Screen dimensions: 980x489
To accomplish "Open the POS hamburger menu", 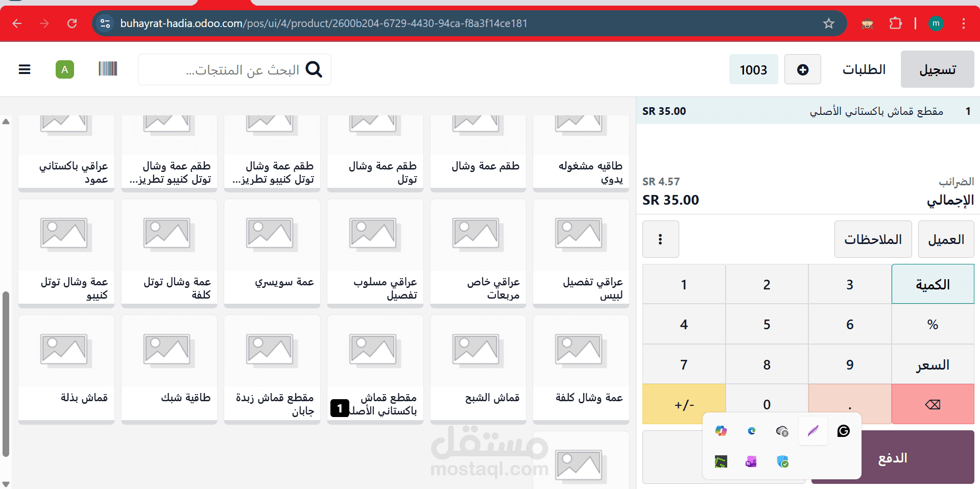I will (x=25, y=69).
